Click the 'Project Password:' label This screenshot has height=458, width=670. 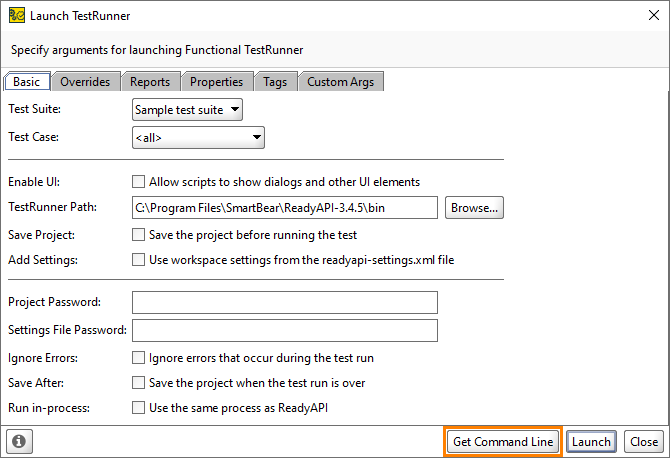[55, 302]
